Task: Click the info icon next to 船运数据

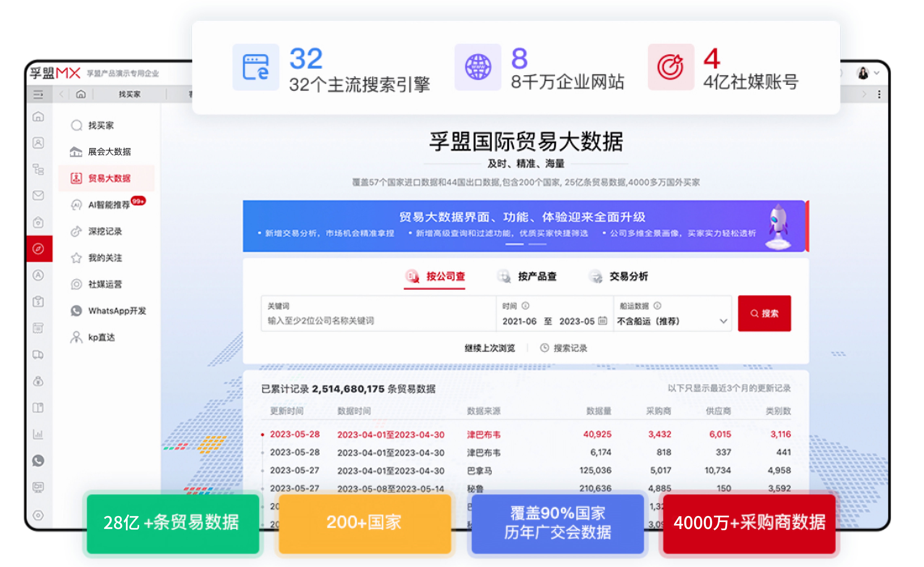Action: tap(657, 306)
